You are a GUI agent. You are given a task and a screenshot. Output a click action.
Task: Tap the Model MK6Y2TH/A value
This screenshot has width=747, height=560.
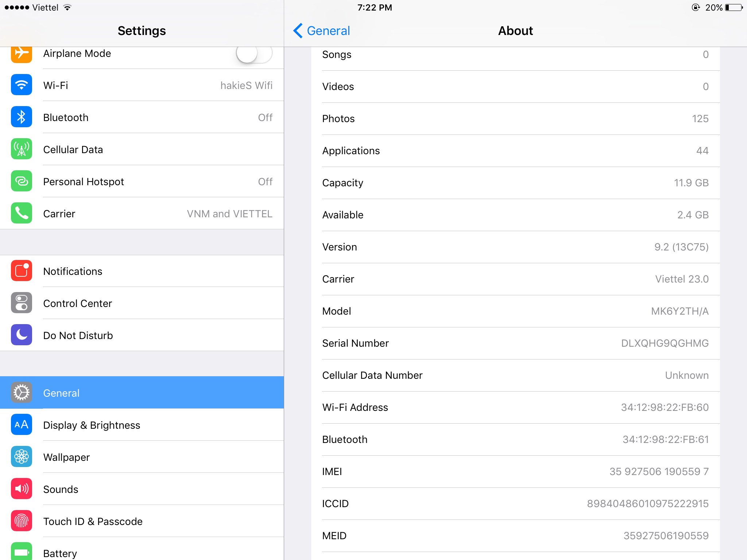pos(680,311)
